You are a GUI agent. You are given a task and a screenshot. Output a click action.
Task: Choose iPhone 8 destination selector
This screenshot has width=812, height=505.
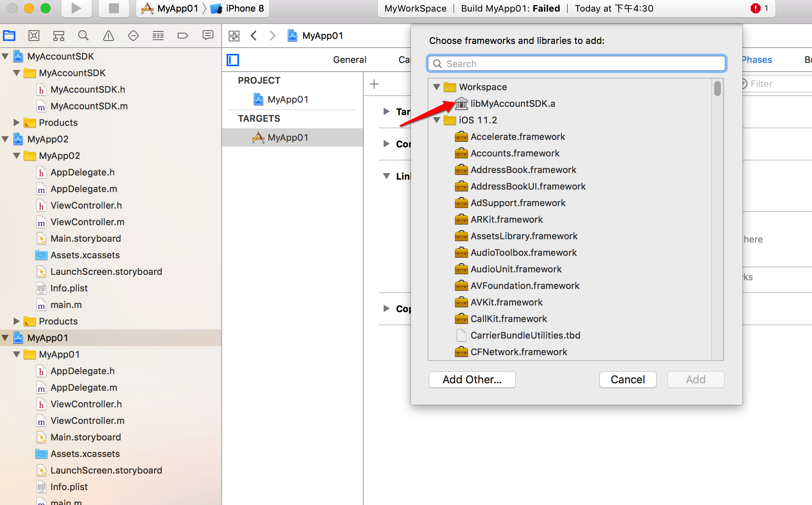(x=238, y=8)
